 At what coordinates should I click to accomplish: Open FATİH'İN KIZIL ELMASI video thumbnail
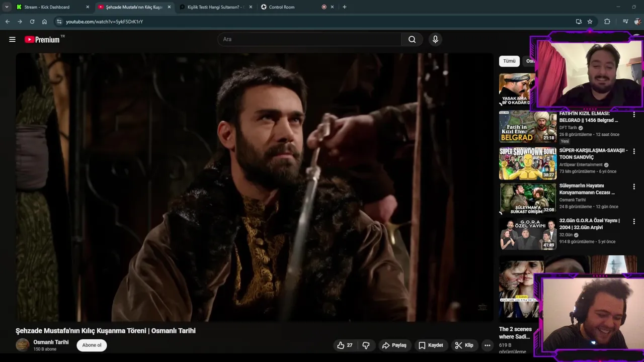(x=527, y=127)
